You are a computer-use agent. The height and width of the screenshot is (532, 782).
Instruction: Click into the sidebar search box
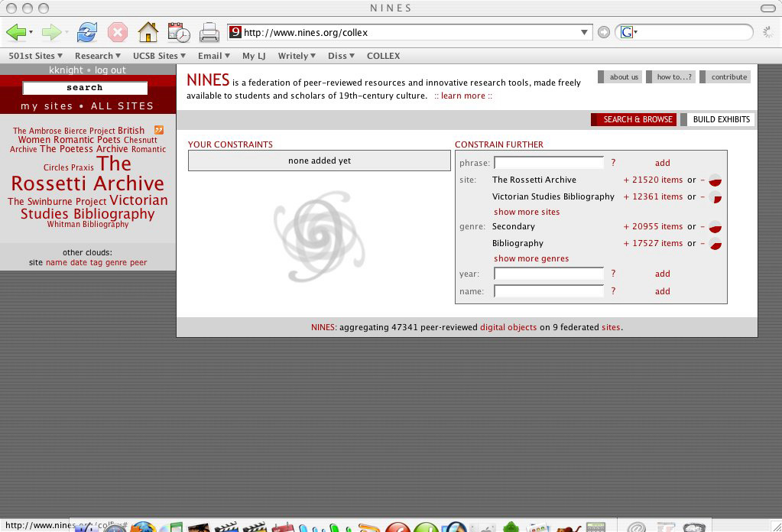point(85,88)
